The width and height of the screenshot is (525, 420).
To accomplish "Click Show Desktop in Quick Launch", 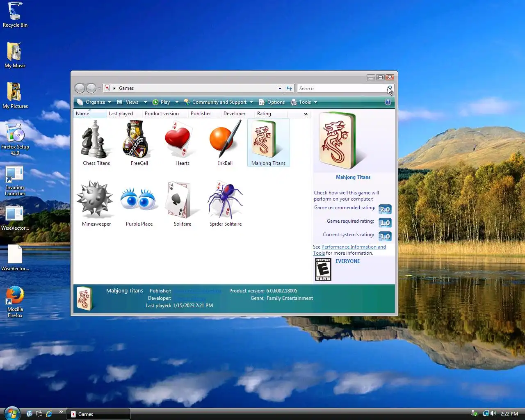I will [29, 414].
